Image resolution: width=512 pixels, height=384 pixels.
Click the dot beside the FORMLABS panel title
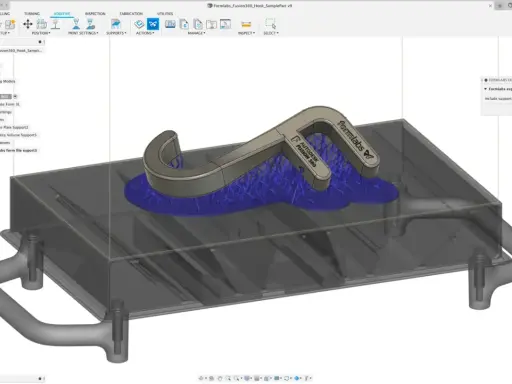(x=486, y=80)
